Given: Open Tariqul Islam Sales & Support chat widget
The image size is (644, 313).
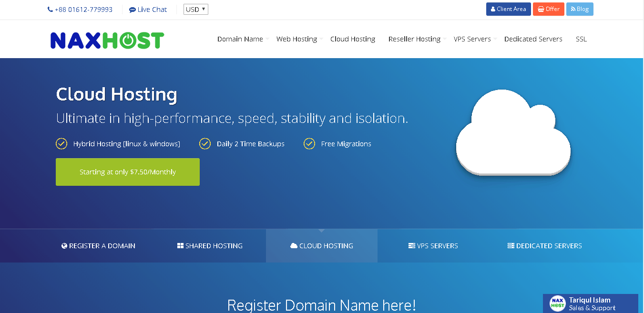Looking at the screenshot, I should click(591, 303).
